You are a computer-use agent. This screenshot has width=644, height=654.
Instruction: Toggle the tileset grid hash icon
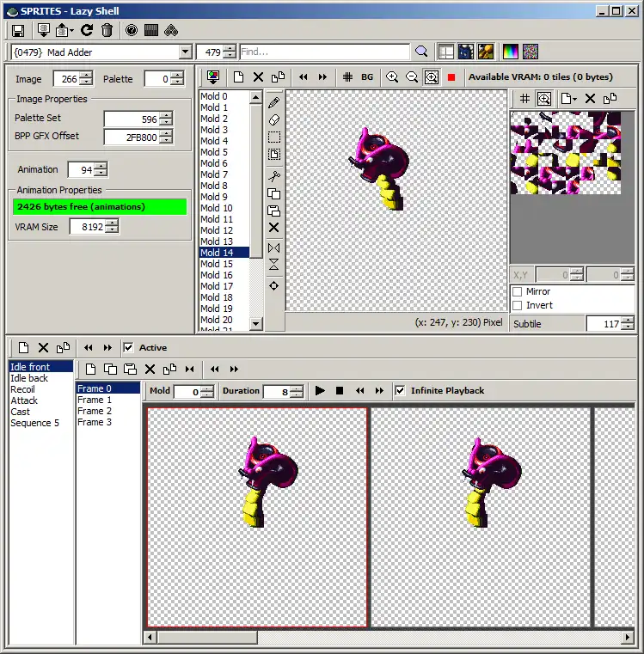pos(524,99)
